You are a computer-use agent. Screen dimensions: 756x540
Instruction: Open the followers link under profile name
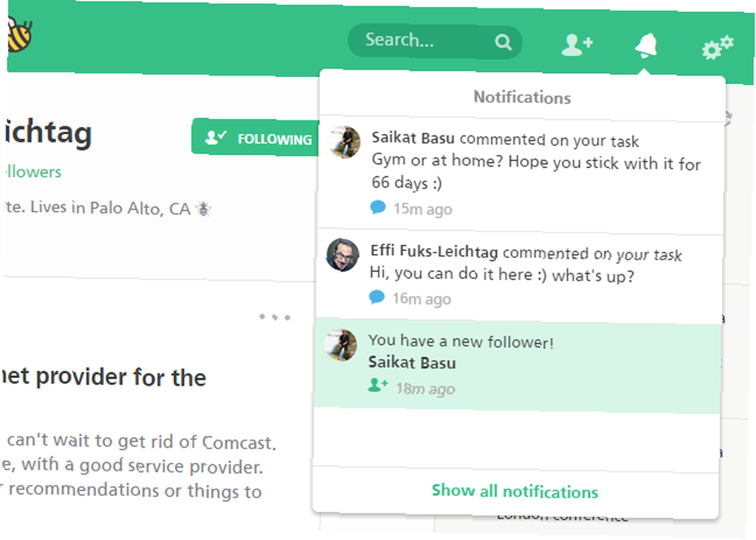tap(31, 171)
